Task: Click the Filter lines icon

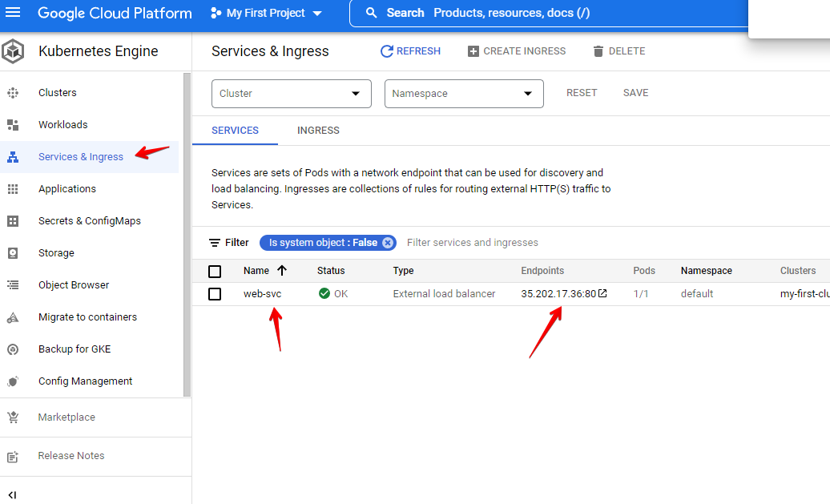Action: coord(215,243)
